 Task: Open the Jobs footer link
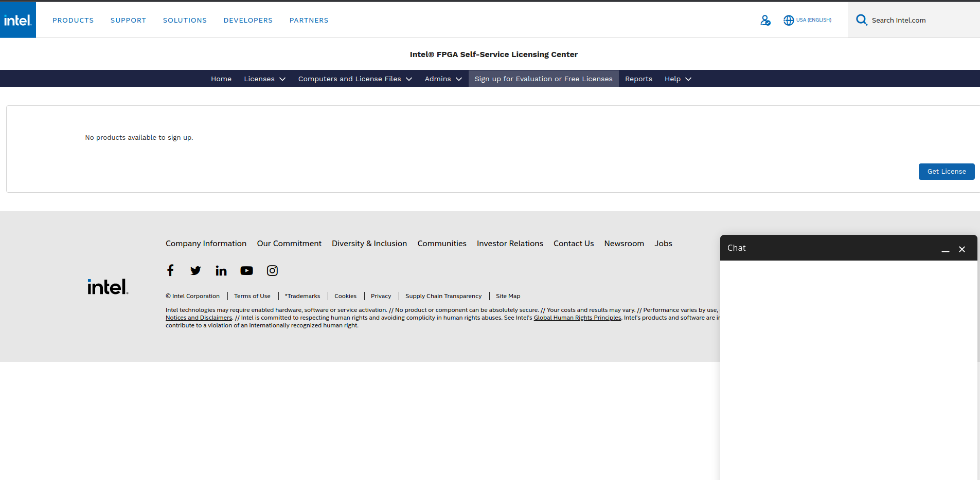tap(664, 244)
